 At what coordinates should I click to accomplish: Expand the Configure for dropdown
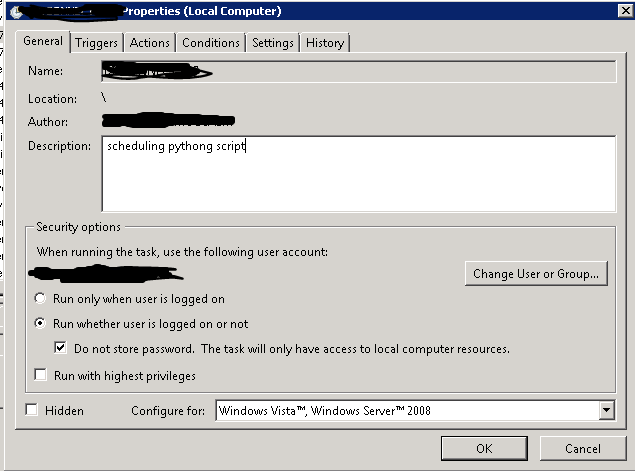606,410
